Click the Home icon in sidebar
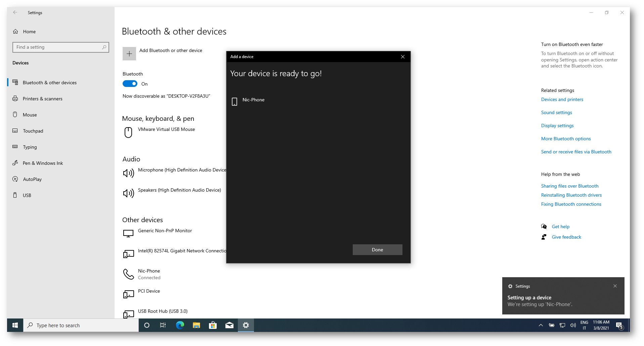This screenshot has height=346, width=644. point(15,32)
